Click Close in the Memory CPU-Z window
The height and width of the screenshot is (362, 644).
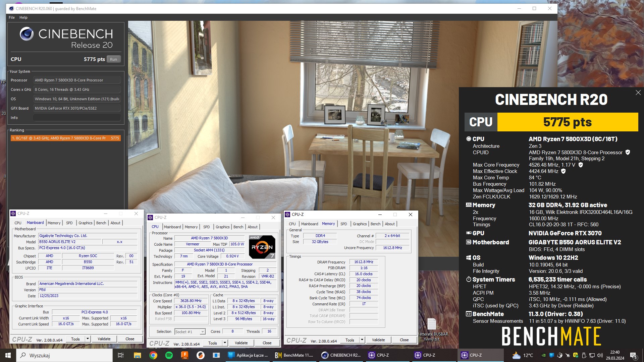[404, 340]
